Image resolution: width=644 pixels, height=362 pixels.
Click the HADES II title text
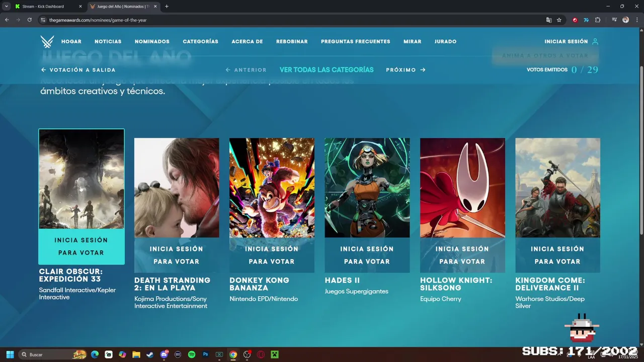(342, 280)
